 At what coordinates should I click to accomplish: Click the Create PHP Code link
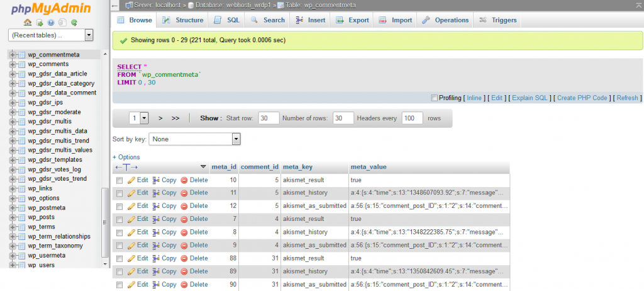pyautogui.click(x=582, y=98)
